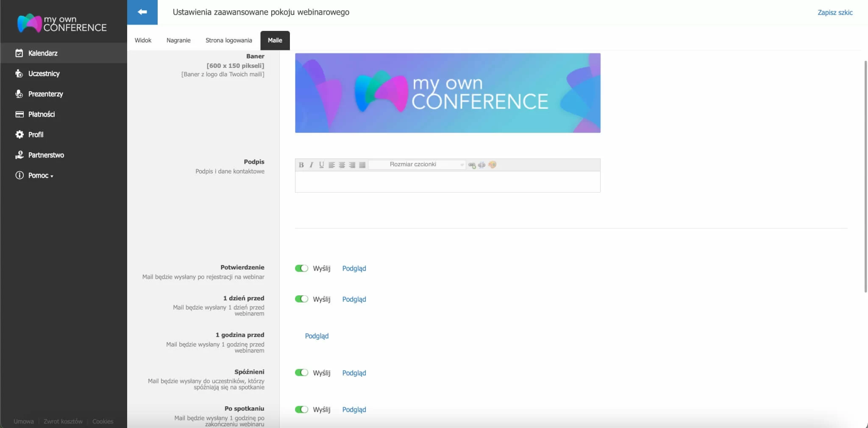Image resolution: width=868 pixels, height=428 pixels.
Task: Expand the Pomoc sidebar menu
Action: click(x=40, y=176)
